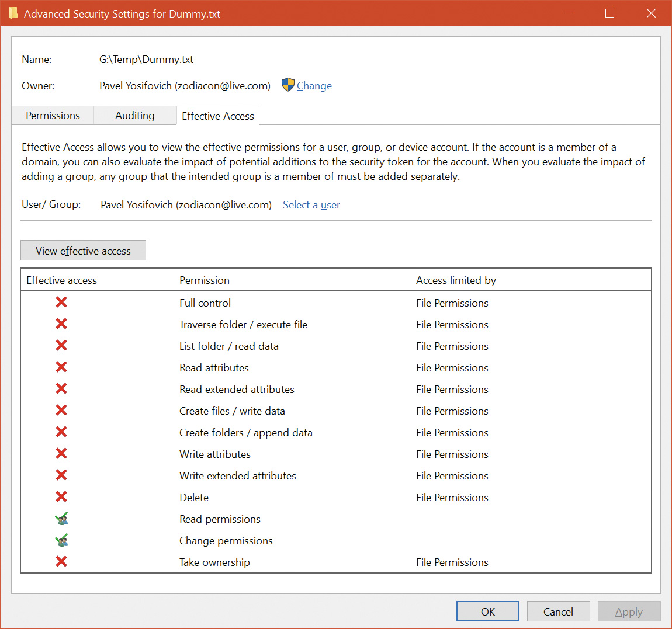Click the Access limited by column header
The image size is (672, 629).
click(x=456, y=280)
